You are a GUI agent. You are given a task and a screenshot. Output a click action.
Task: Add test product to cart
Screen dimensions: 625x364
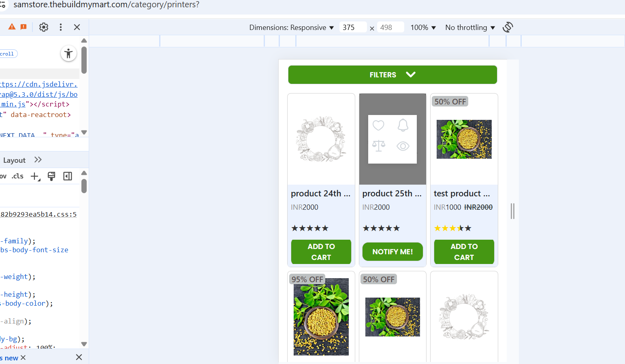coord(464,252)
